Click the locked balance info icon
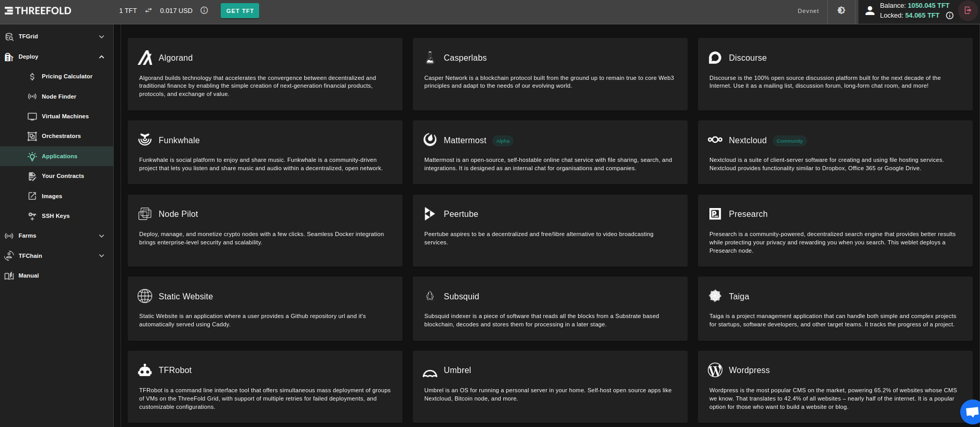Screen dimensions: 980x427 949,16
